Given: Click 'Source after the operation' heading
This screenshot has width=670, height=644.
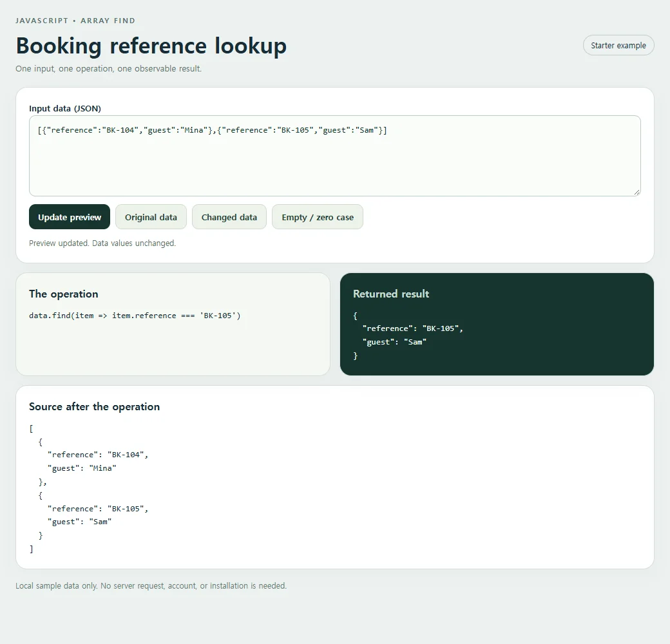Looking at the screenshot, I should [95, 406].
